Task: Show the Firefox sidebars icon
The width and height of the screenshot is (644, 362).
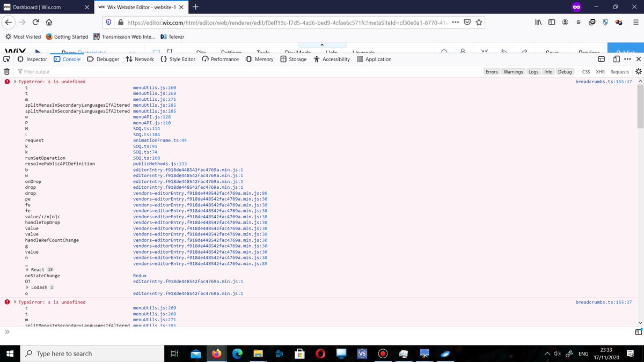Action: click(551, 23)
